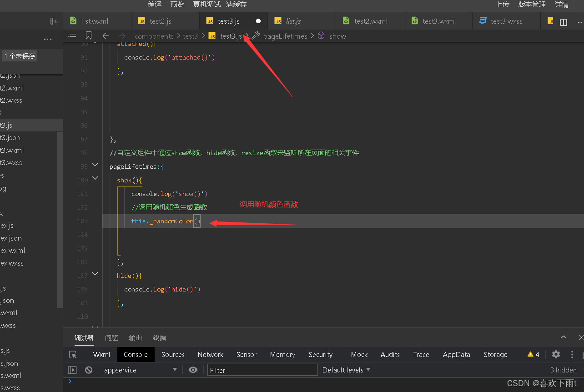This screenshot has width=584, height=392.
Task: Open 版本管理 from the toolbar
Action: point(532,5)
